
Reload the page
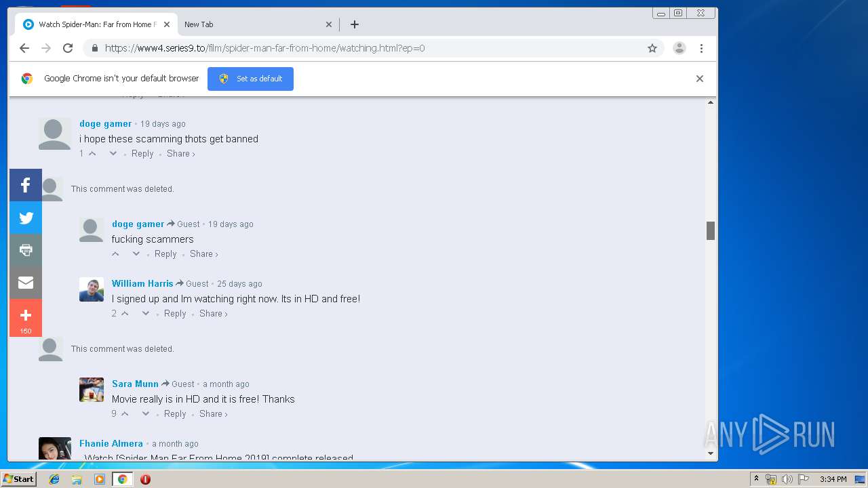[68, 48]
